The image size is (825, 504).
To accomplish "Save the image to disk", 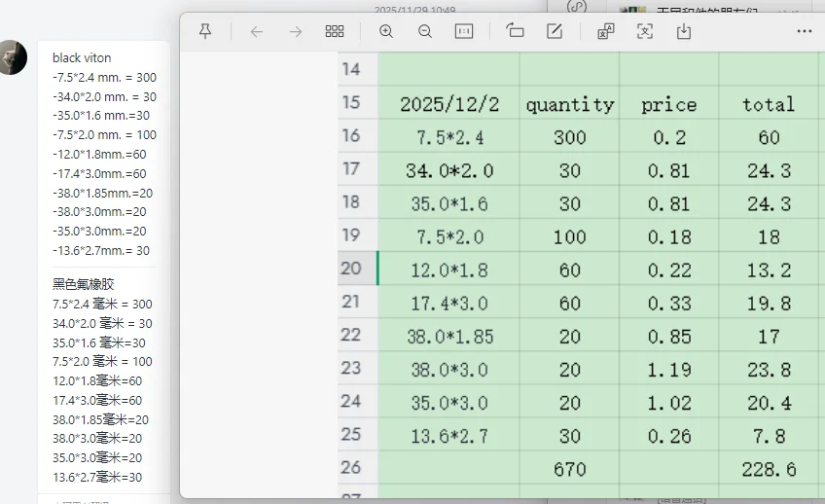I will click(x=684, y=31).
